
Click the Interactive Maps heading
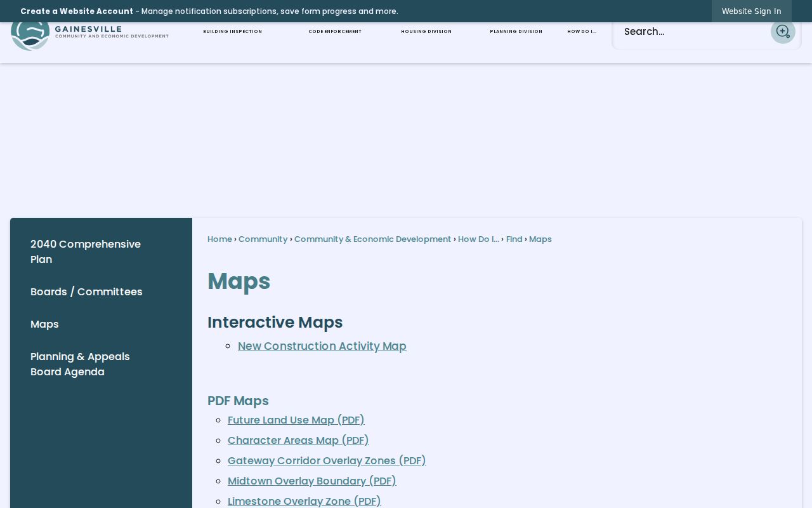coord(275,323)
